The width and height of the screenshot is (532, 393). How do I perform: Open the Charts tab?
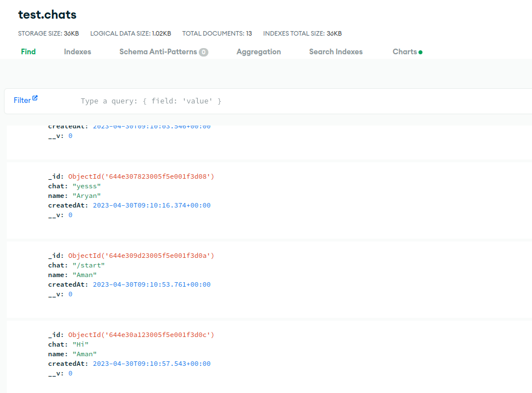(404, 51)
